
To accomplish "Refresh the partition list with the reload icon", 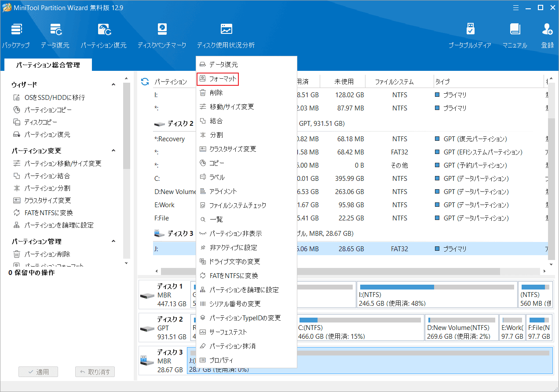I will [145, 81].
